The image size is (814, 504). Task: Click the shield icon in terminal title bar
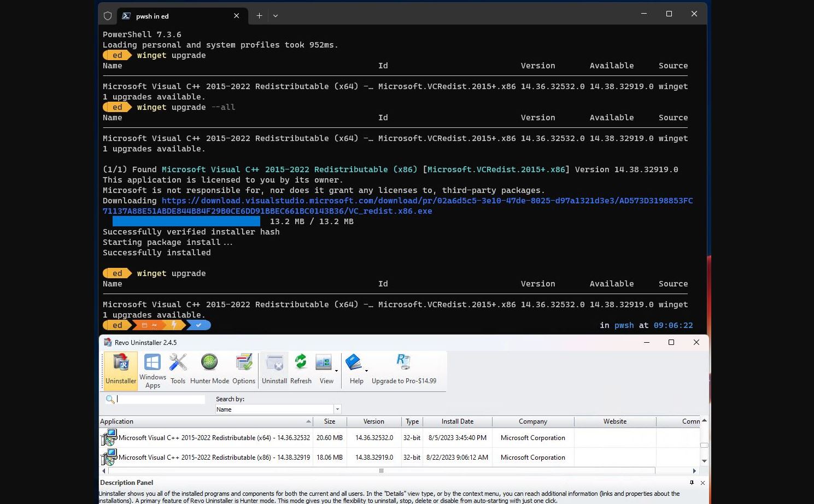click(x=108, y=16)
